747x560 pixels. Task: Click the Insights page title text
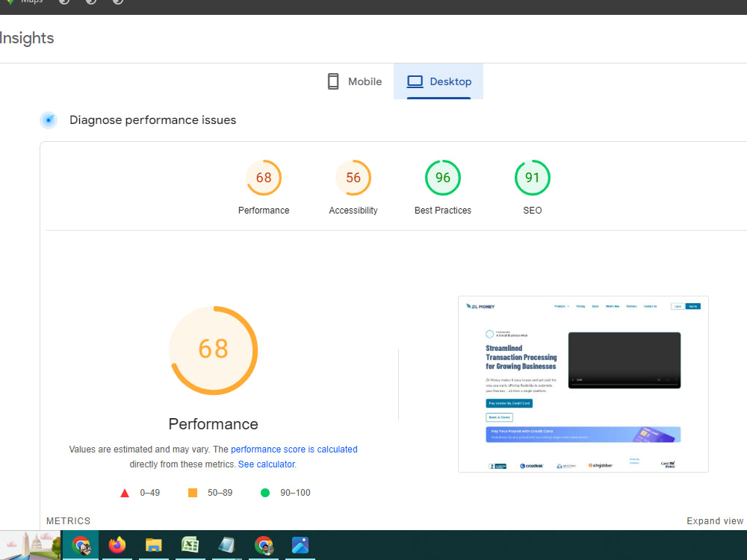[x=27, y=38]
